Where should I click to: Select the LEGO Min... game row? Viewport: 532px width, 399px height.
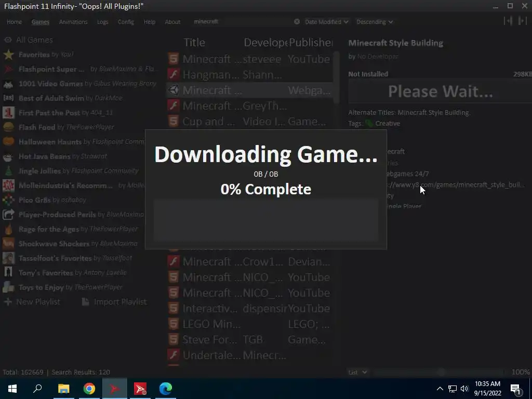tap(250, 324)
